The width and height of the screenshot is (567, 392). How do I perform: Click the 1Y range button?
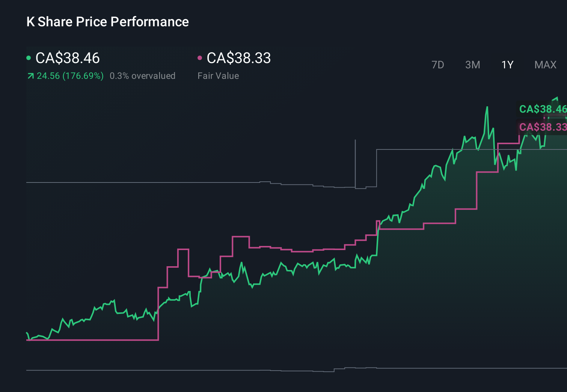(x=507, y=65)
